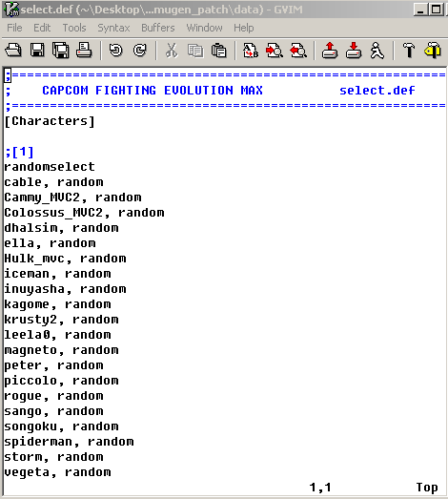Click the 'inuyasha, random' line

(x=65, y=289)
